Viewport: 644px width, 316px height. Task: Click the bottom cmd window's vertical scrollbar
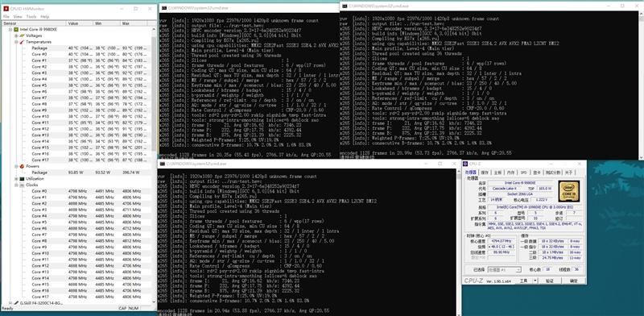[x=459, y=242]
